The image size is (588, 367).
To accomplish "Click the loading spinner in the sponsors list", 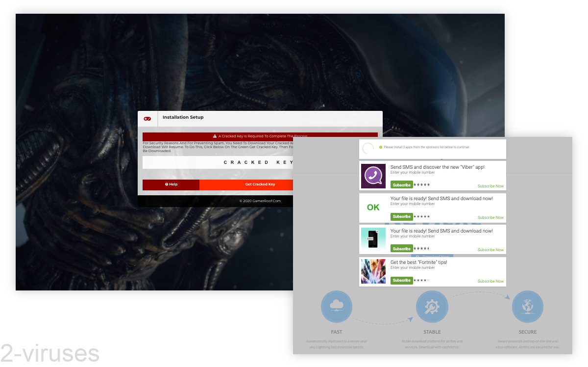I will [367, 148].
